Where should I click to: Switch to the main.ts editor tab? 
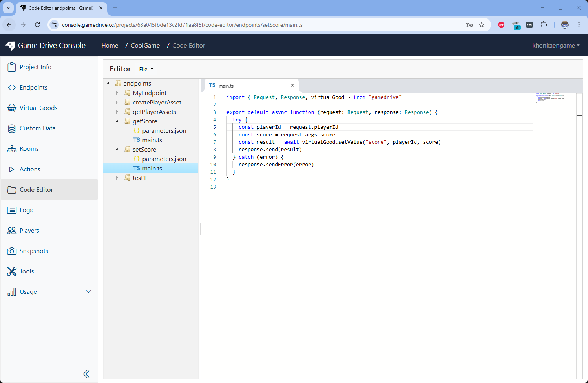pyautogui.click(x=226, y=85)
